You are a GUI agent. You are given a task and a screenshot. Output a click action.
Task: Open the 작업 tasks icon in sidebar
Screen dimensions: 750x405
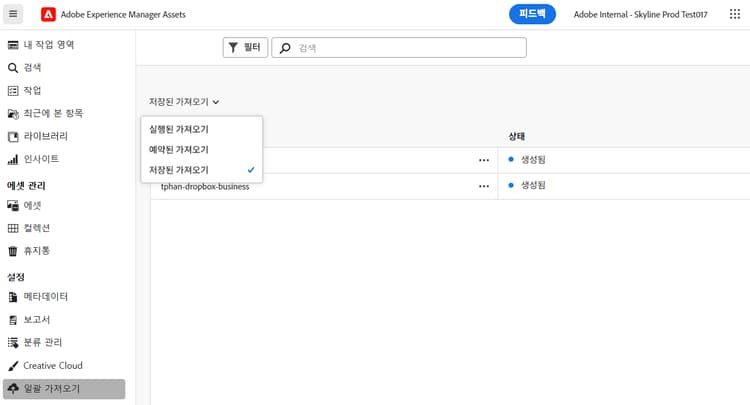(13, 90)
